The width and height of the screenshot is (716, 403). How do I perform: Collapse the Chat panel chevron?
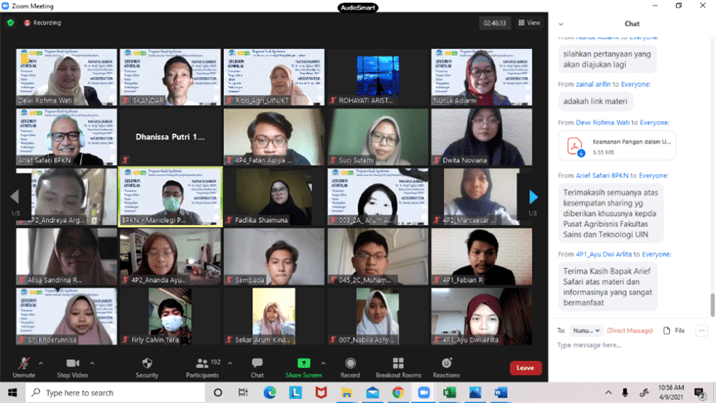[x=561, y=23]
